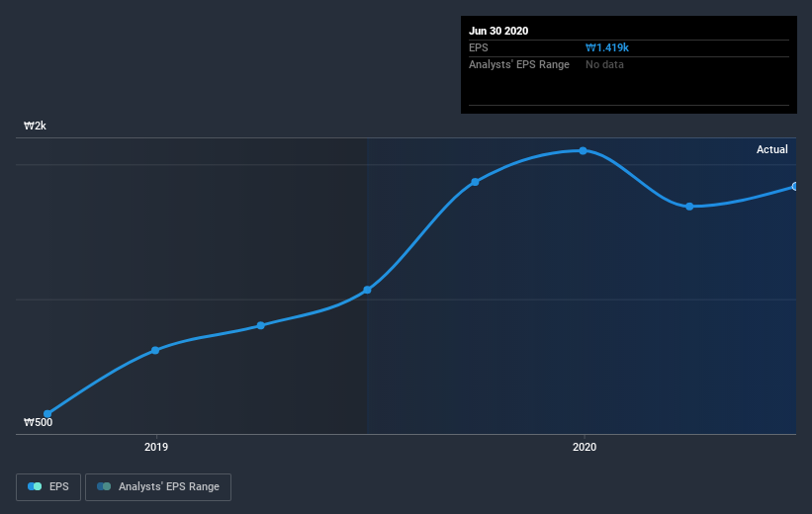This screenshot has height=514, width=812.
Task: Select the EPS data point above 2019
Action: point(155,351)
